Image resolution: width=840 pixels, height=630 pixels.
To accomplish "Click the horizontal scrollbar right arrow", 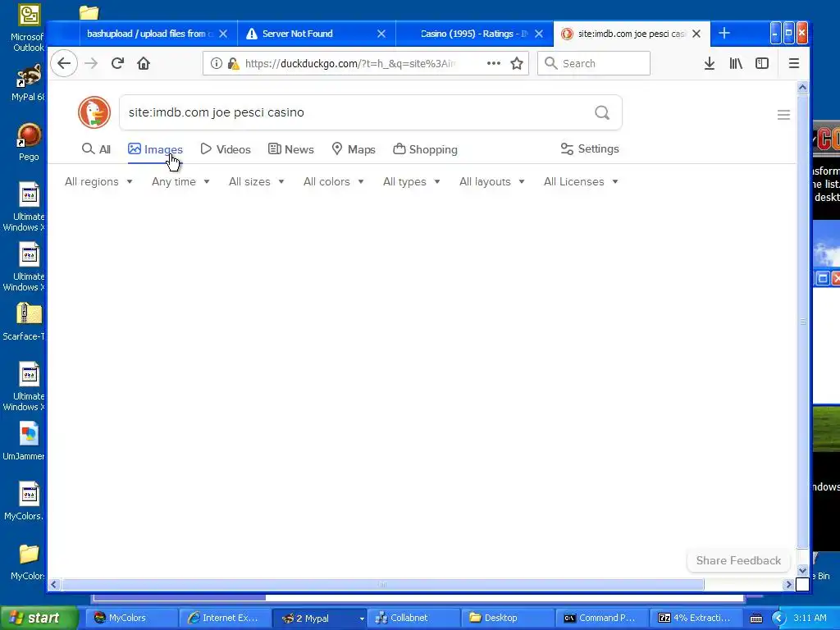I will pyautogui.click(x=788, y=584).
